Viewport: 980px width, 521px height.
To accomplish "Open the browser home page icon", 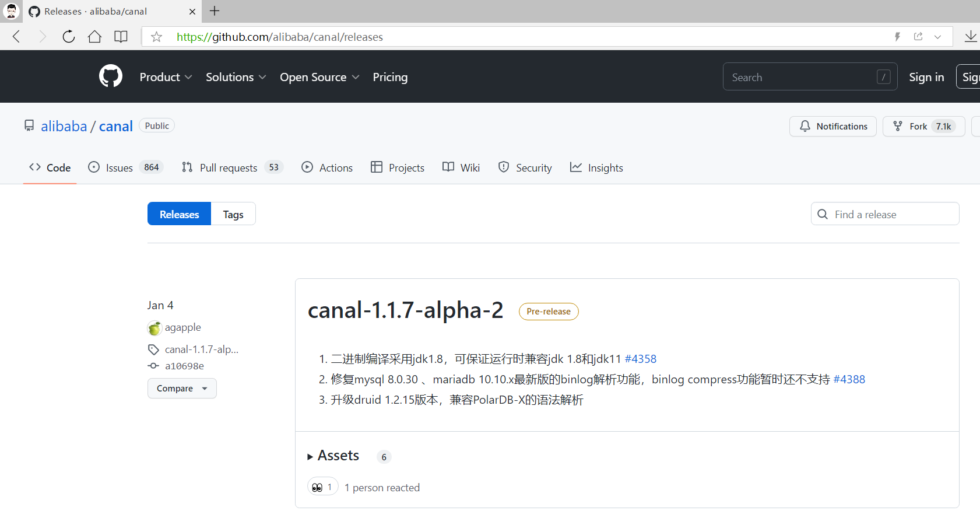I will click(94, 37).
